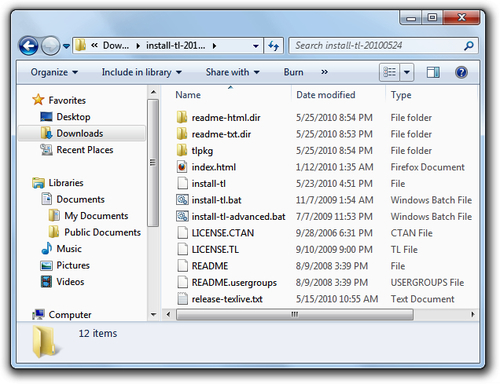Toggle the preview pane icon
Image resolution: width=500 pixels, height=384 pixels.
[433, 72]
